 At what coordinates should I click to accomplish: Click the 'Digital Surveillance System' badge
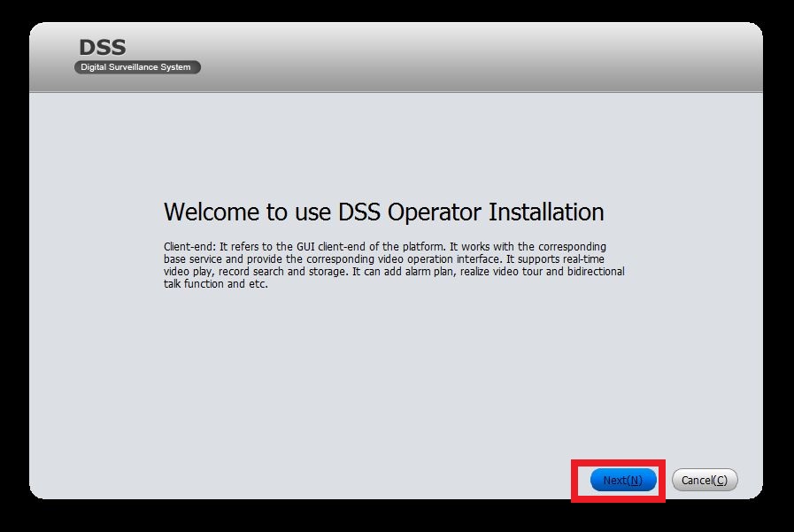(137, 66)
